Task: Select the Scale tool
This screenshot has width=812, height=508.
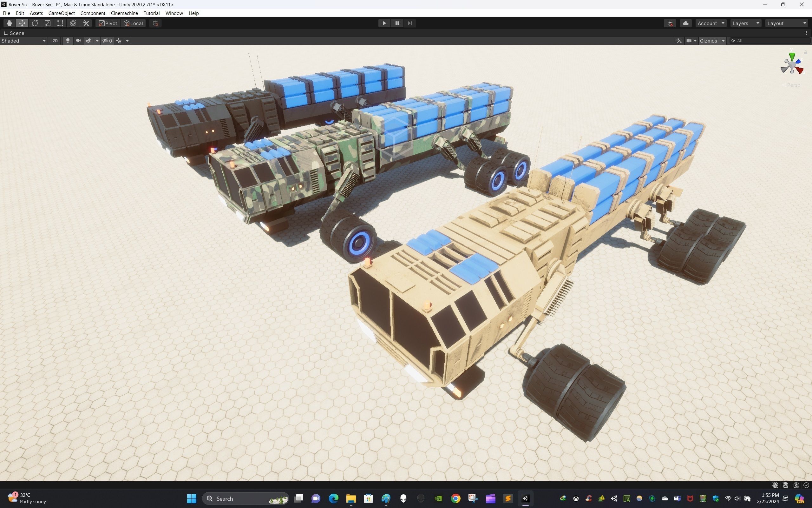Action: pyautogui.click(x=48, y=23)
